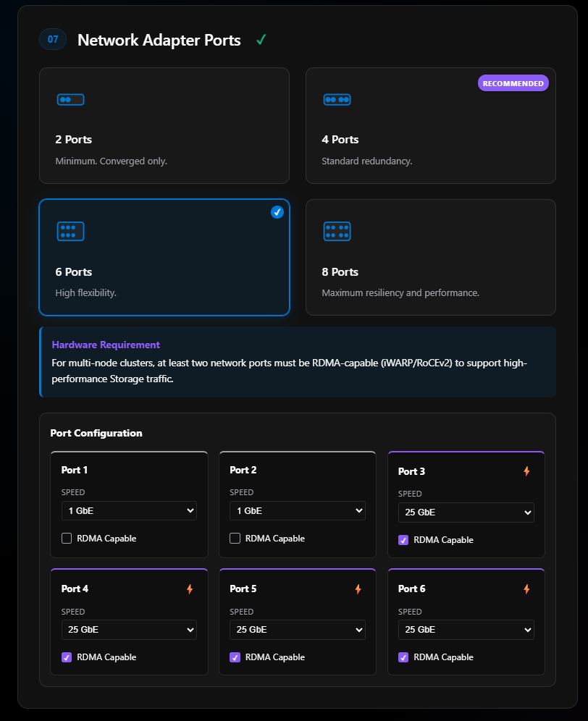Uncheck RDMA Capable on Port 6
The image size is (588, 721).
pos(403,657)
